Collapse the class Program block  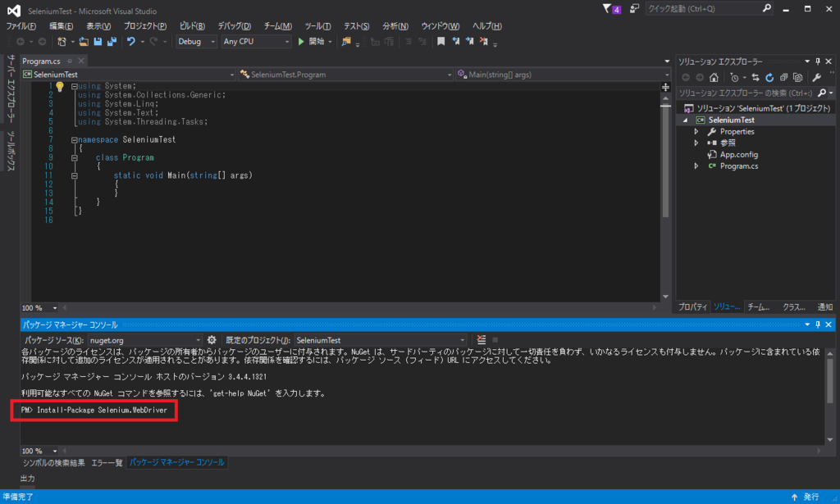pyautogui.click(x=75, y=158)
